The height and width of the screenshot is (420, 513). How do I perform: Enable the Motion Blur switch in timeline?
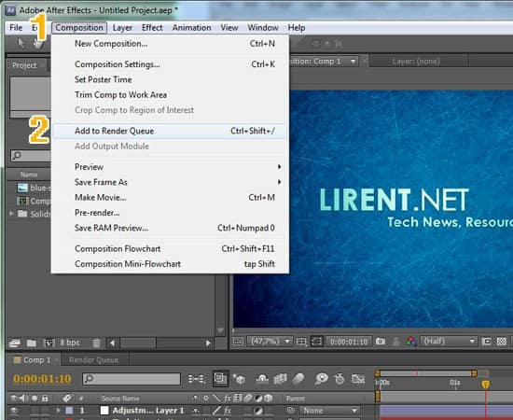[x=298, y=379]
